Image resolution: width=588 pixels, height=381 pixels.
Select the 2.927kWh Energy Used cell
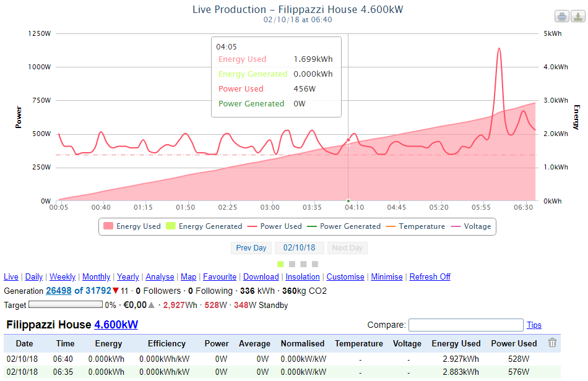coord(460,359)
